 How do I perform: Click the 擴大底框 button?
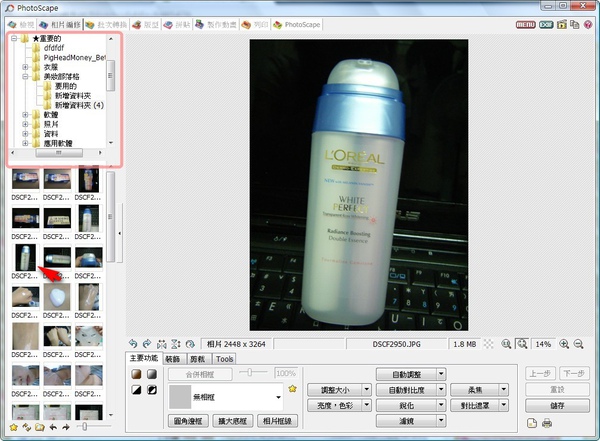(232, 421)
